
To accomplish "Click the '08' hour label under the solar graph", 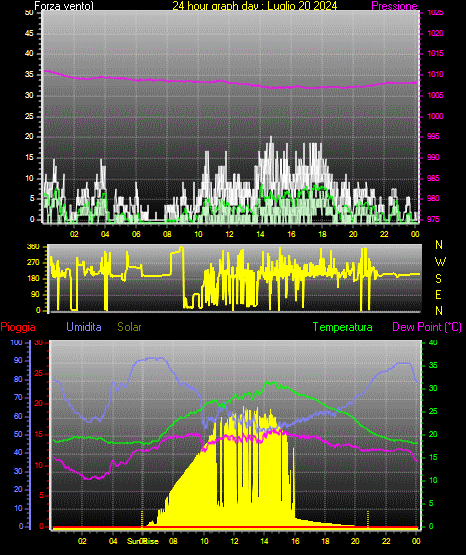I will 173,541.
